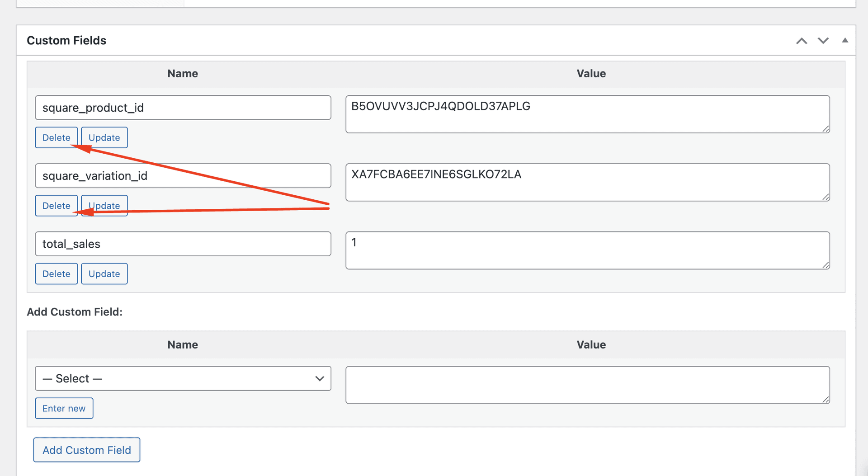The width and height of the screenshot is (868, 476).
Task: Update the total_sales field
Action: [104, 273]
